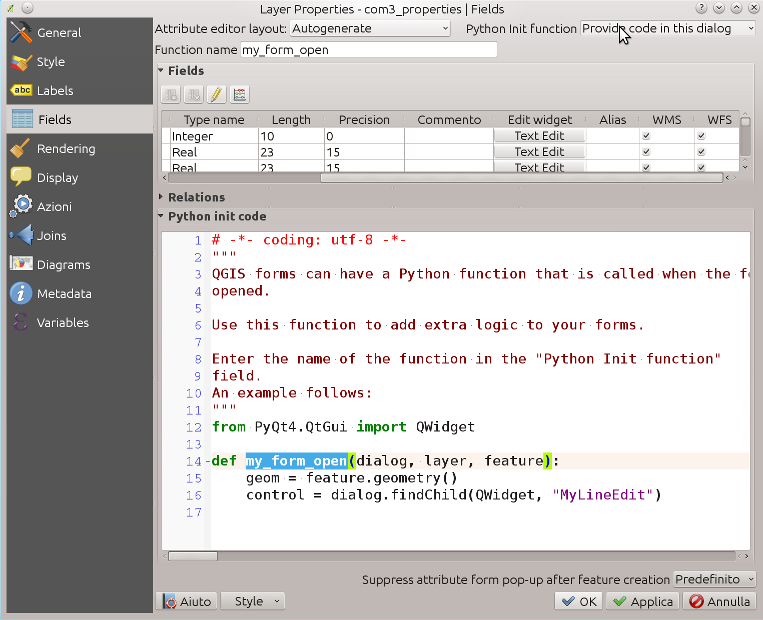Click the '# -*- coding: utf-8 -*-' line

click(309, 240)
